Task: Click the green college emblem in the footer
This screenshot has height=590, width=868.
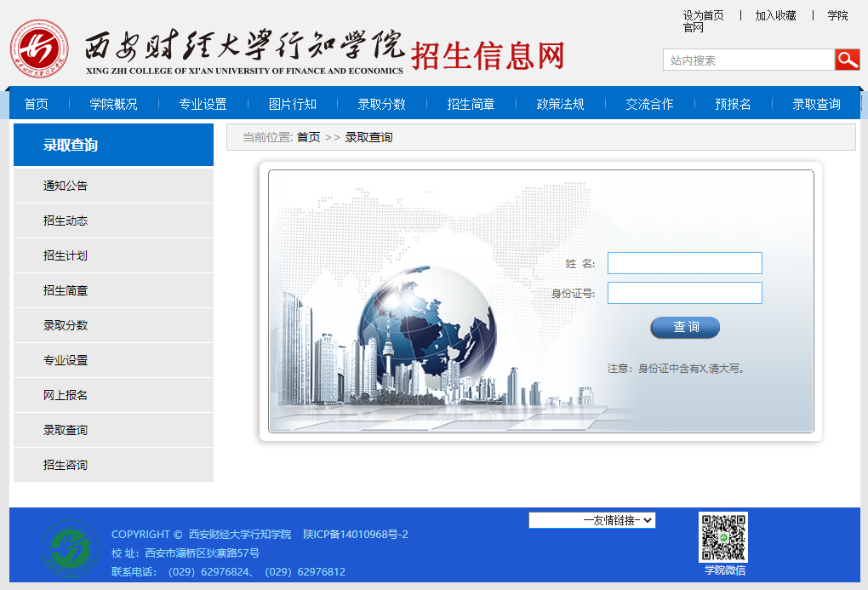Action: click(71, 548)
